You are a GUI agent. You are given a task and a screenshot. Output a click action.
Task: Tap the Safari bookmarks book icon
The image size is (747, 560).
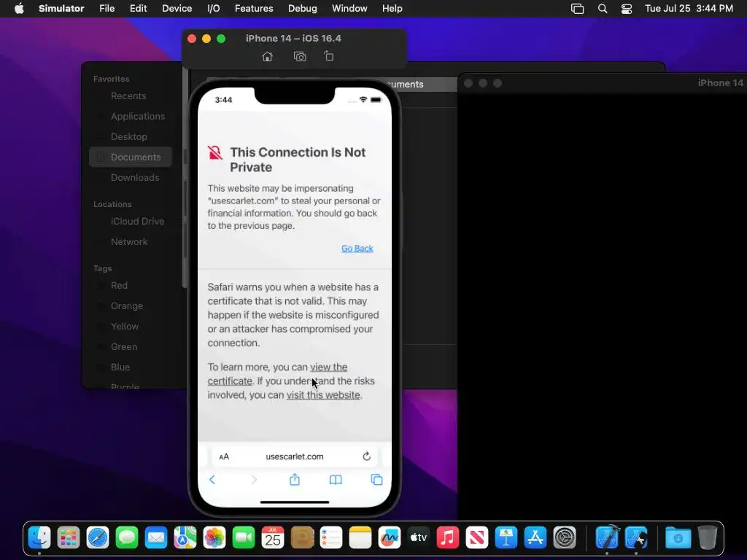click(x=336, y=480)
